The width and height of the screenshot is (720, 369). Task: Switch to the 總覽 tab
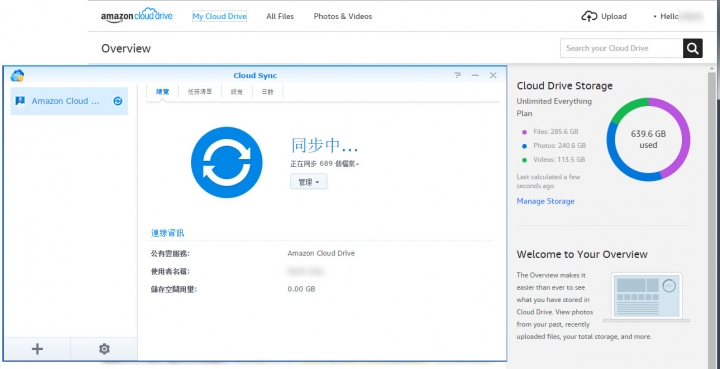point(163,92)
